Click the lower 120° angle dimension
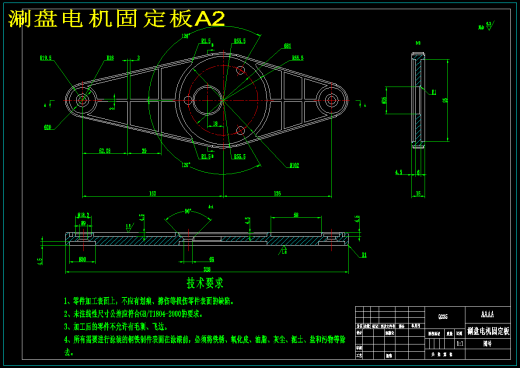520x368 pixels. [x=186, y=165]
